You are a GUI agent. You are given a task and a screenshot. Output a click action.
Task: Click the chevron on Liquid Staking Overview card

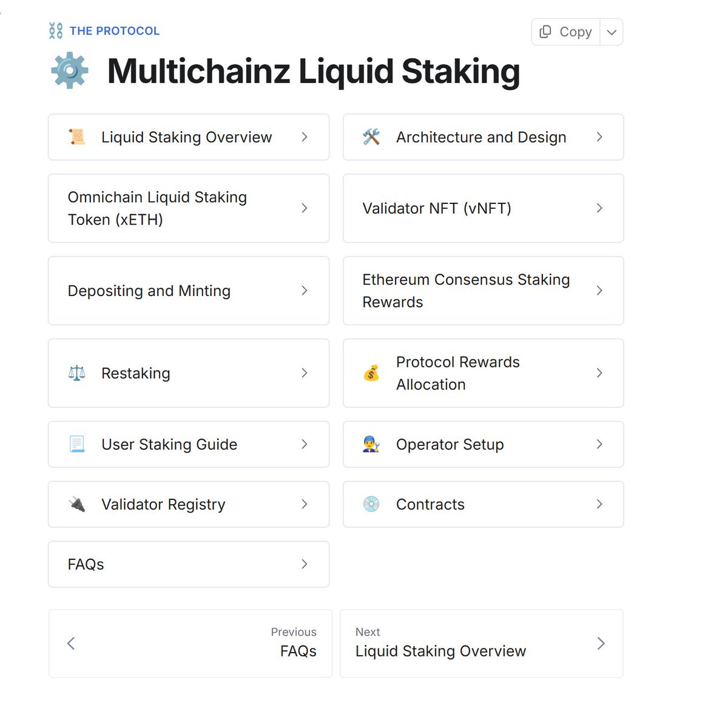[305, 137]
